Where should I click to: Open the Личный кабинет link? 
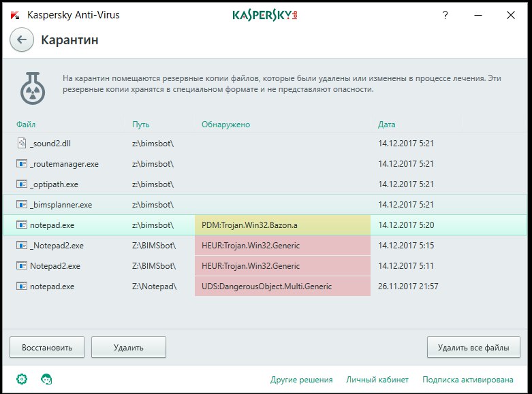point(377,380)
